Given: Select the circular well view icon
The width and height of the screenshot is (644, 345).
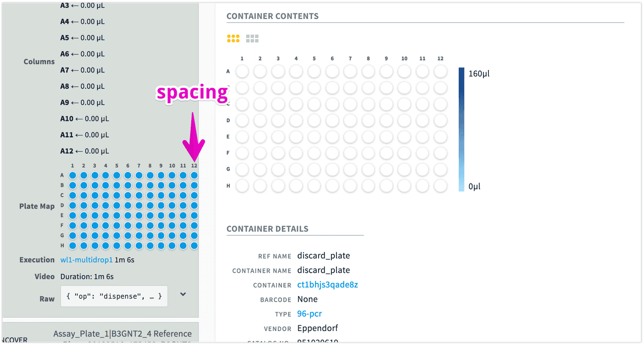Looking at the screenshot, I should [233, 38].
